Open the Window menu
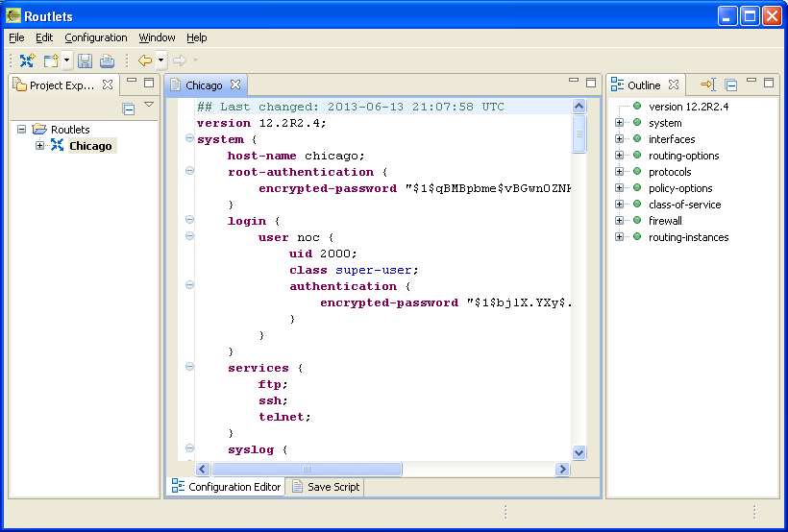Viewport: 788px width, 532px height. (x=157, y=37)
